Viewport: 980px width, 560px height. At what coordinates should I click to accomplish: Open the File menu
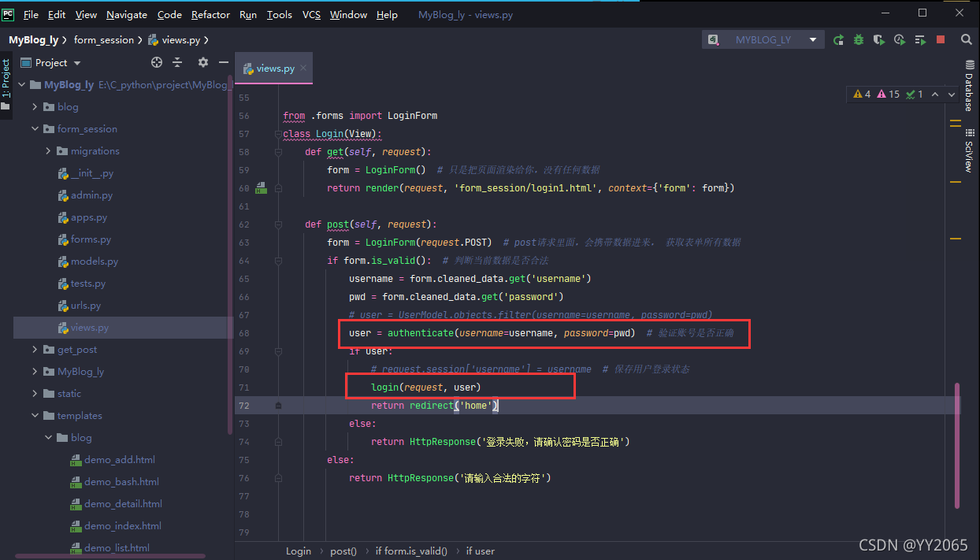click(x=31, y=14)
